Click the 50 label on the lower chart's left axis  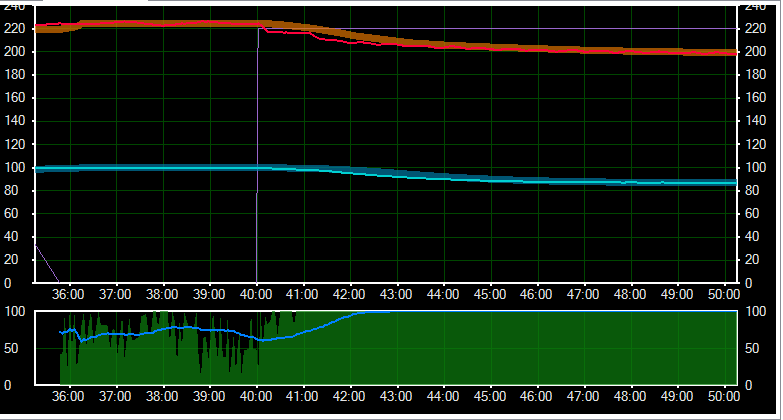18,347
